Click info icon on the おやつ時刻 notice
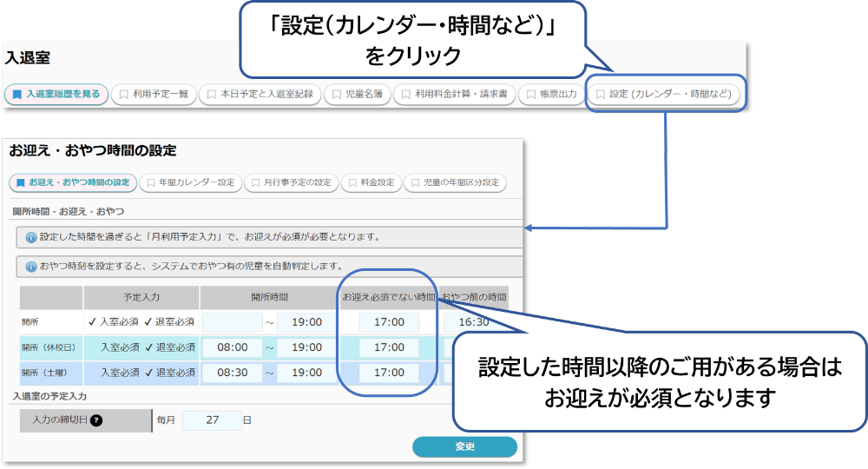The width and height of the screenshot is (868, 469). click(x=31, y=266)
